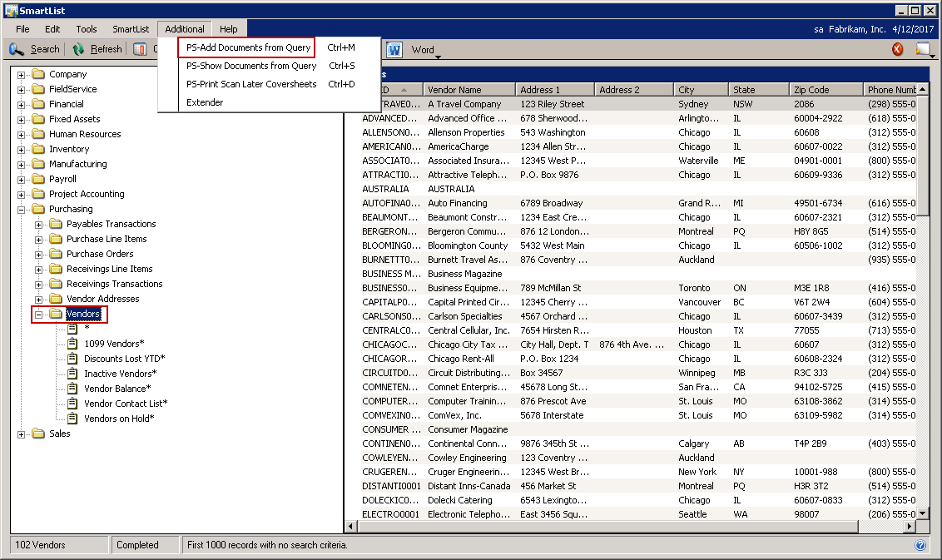Expand the Financial tree node

(x=21, y=105)
